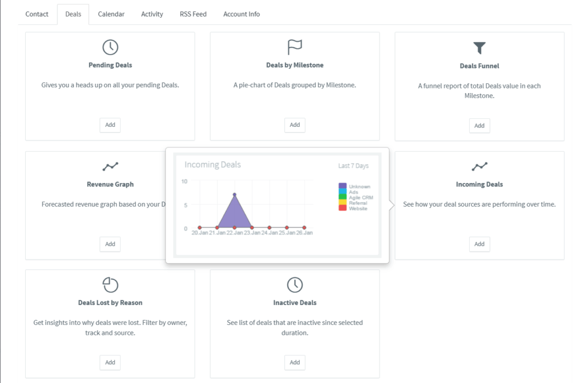Image resolution: width=588 pixels, height=383 pixels.
Task: Select the RSS Feed tab
Action: (x=193, y=14)
